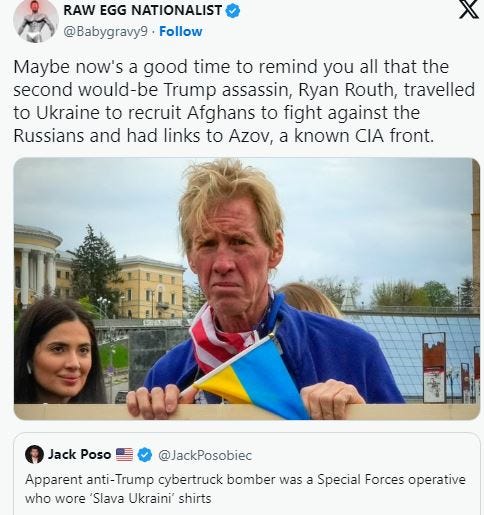Viewport: 484px width, 515px height.
Task: Select the Ukrainian flag in the photo
Action: (x=252, y=377)
